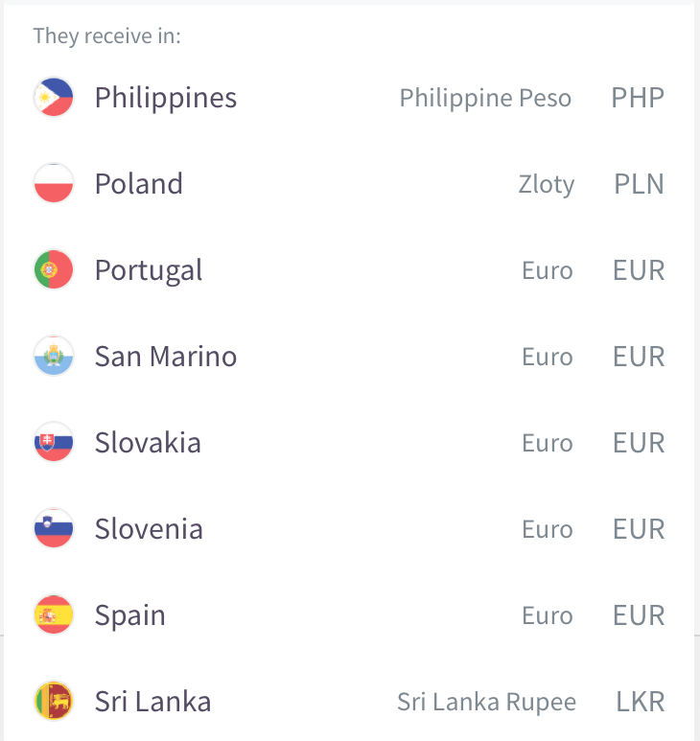Choose Slovakia country name

pyautogui.click(x=148, y=443)
